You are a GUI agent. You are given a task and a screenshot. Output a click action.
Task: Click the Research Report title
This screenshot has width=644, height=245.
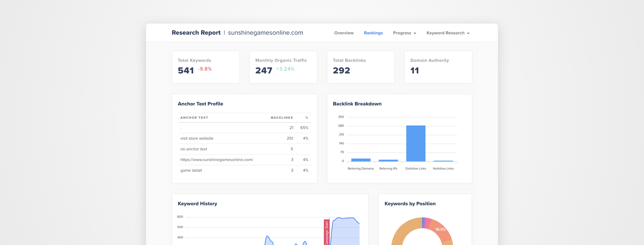(196, 33)
